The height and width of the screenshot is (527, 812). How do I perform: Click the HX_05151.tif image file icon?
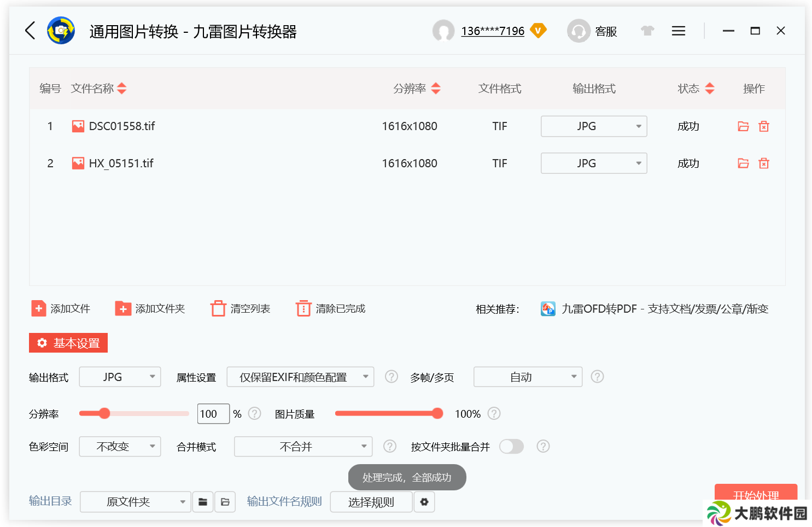[78, 163]
